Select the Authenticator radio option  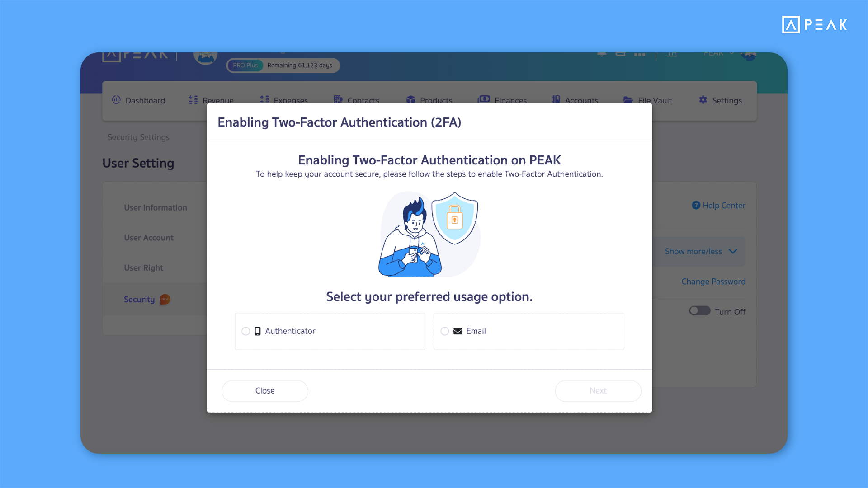pyautogui.click(x=245, y=331)
